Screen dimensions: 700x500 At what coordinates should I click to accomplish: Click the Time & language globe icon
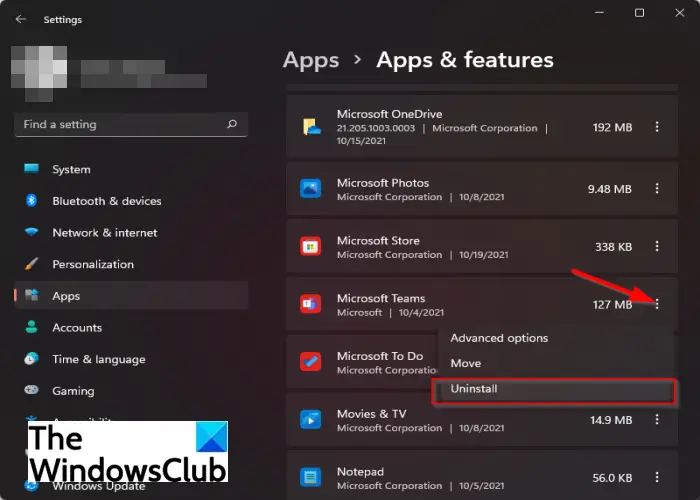pos(31,358)
